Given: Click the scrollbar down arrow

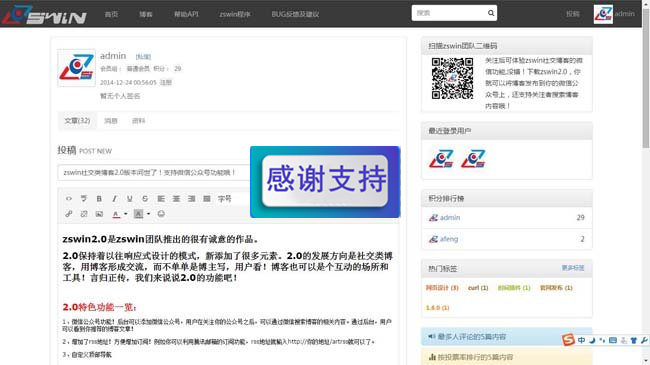Looking at the screenshot, I should (646, 361).
